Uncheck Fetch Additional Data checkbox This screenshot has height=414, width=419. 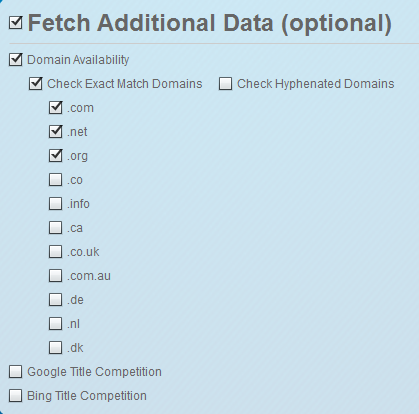[x=16, y=23]
